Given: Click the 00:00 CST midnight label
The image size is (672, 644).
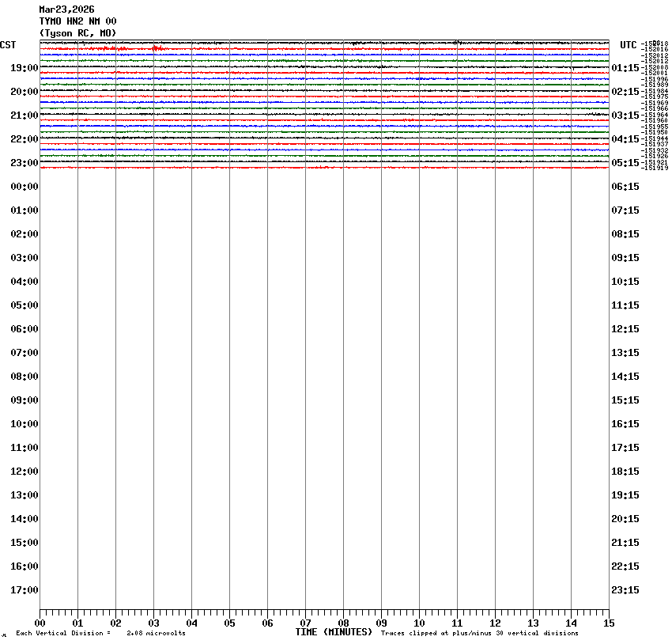Looking at the screenshot, I should pos(24,187).
